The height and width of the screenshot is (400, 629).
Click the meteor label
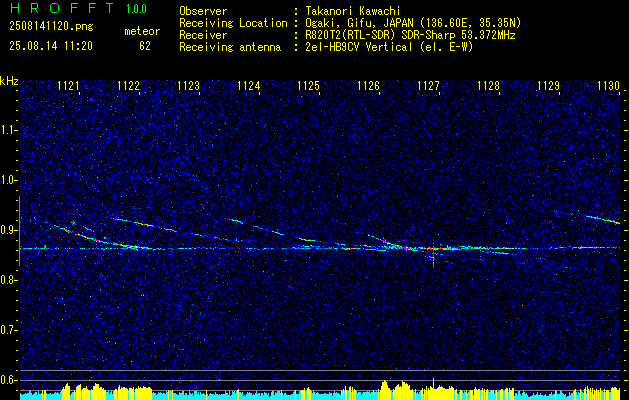pyautogui.click(x=142, y=31)
